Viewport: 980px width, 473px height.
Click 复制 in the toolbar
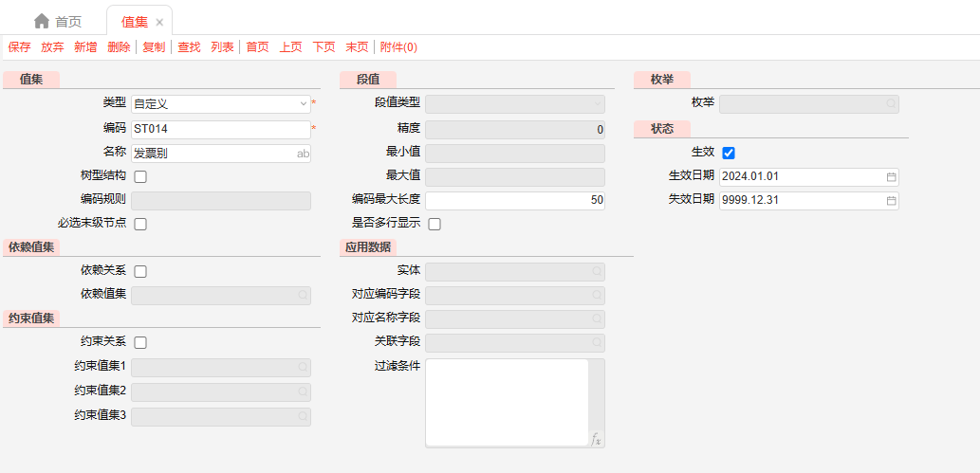click(x=154, y=46)
